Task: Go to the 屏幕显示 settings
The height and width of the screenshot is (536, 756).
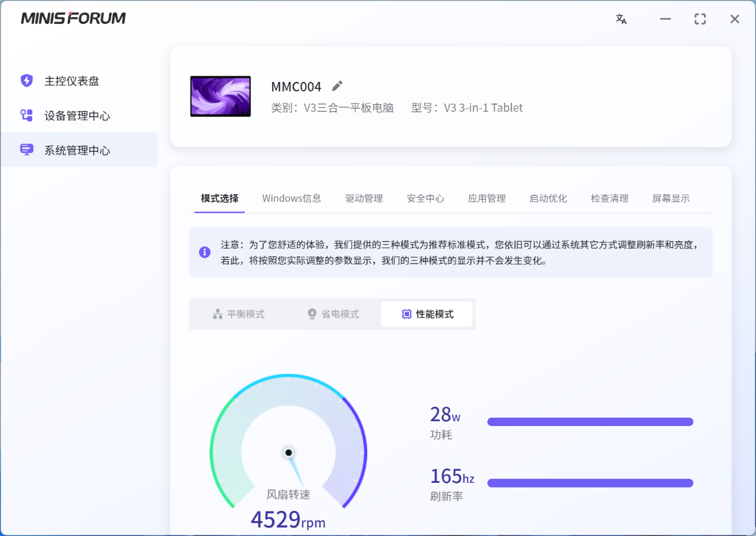Action: click(670, 198)
